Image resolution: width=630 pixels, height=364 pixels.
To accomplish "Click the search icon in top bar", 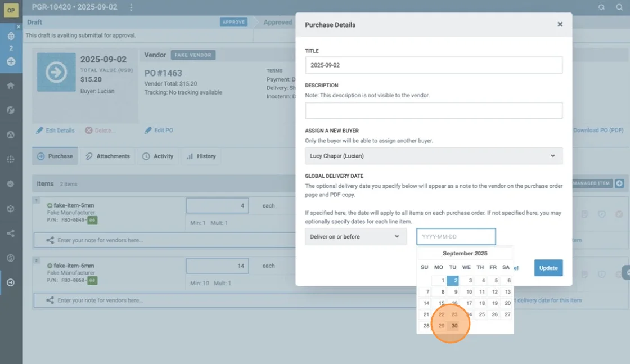I will pyautogui.click(x=601, y=7).
